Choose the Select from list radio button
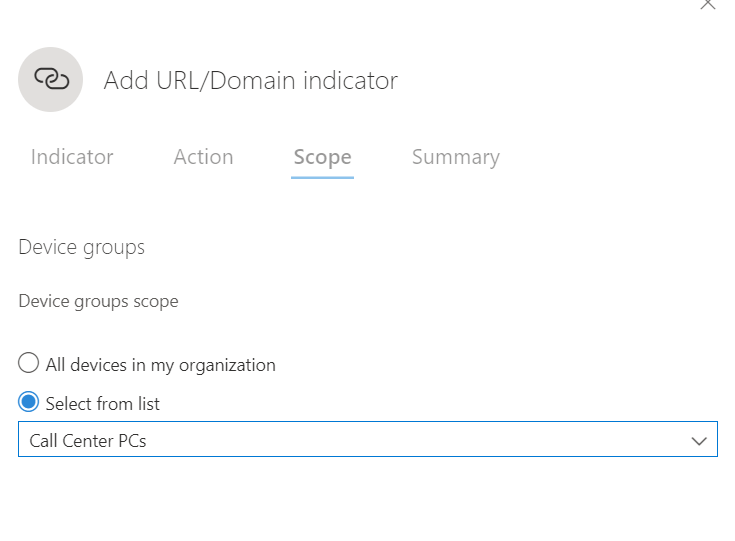Image resolution: width=735 pixels, height=541 pixels. pos(29,403)
